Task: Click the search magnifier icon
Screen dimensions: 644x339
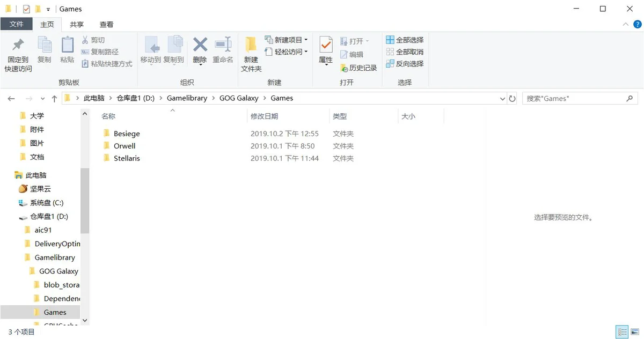Action: tap(630, 99)
